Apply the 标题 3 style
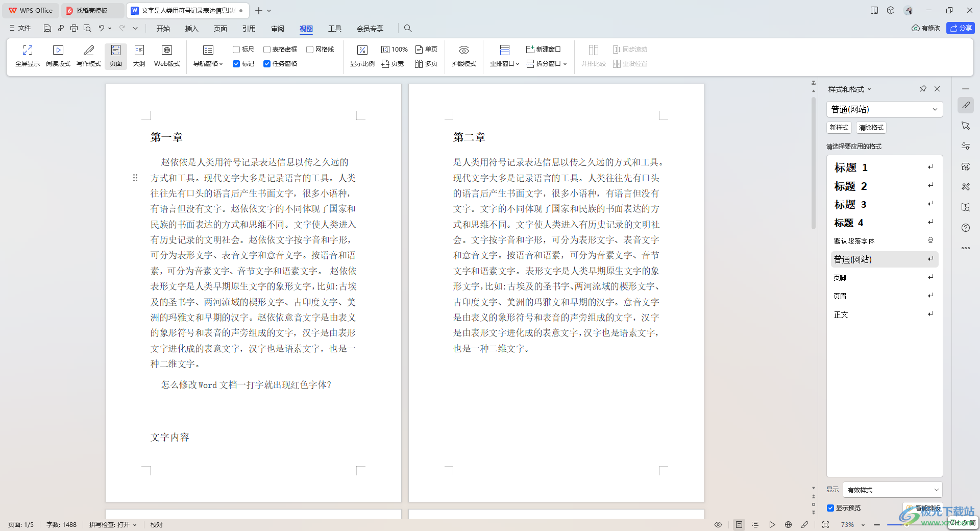Image resolution: width=980 pixels, height=531 pixels. [885, 204]
